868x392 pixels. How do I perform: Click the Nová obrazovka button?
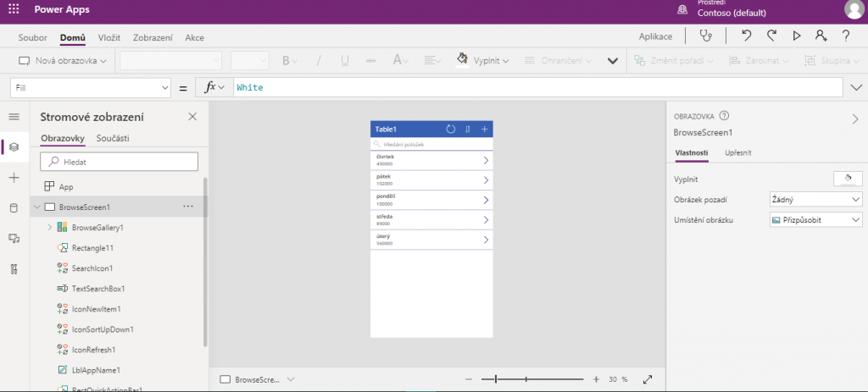click(x=64, y=61)
